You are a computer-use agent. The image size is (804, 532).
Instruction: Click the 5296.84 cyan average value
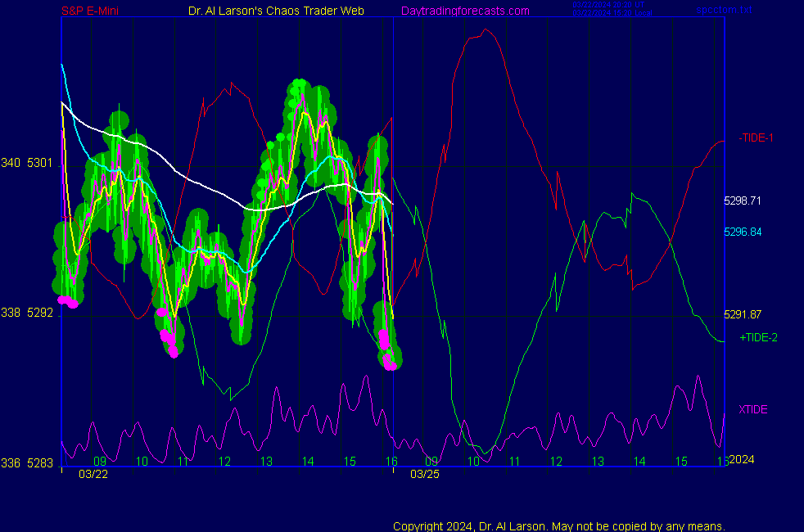click(743, 232)
